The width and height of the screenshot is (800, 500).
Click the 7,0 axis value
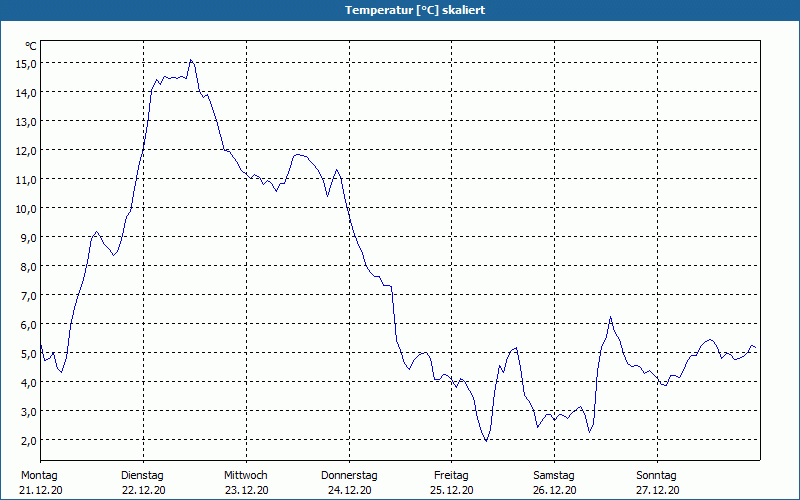point(29,296)
